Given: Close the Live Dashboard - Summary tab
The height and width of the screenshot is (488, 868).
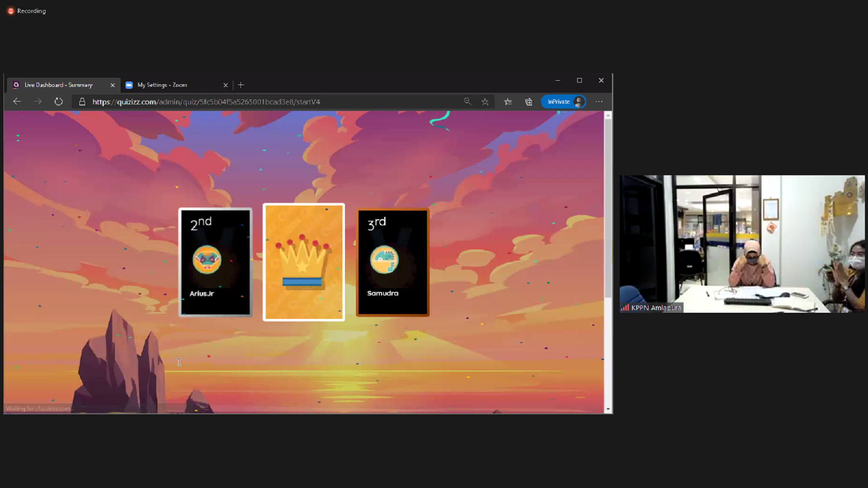Looking at the screenshot, I should [112, 85].
